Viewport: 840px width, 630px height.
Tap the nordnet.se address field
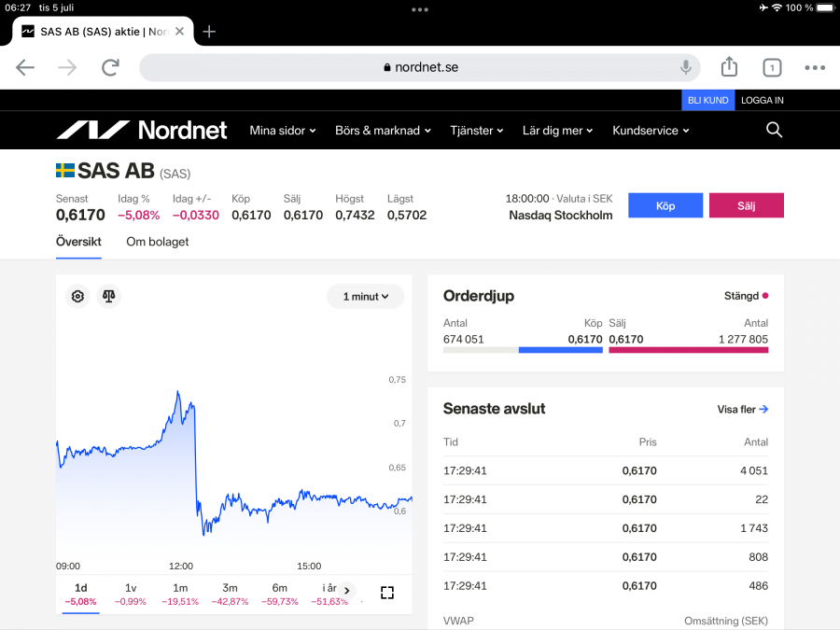420,67
